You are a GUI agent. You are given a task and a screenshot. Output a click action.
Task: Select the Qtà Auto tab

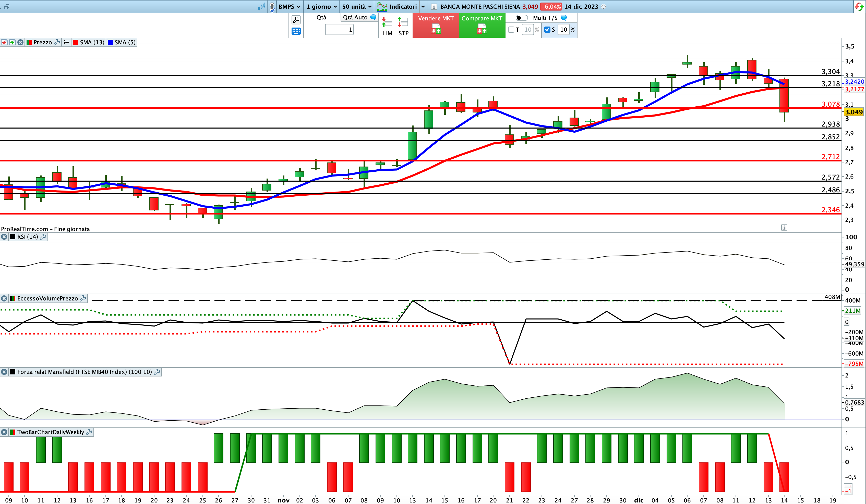pyautogui.click(x=355, y=17)
